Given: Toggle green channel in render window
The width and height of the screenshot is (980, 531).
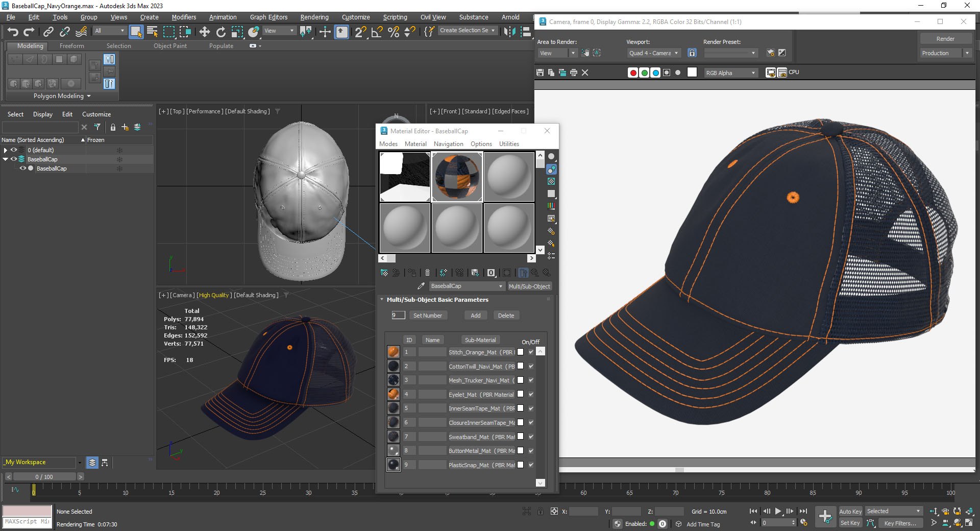Looking at the screenshot, I should pyautogui.click(x=644, y=73).
